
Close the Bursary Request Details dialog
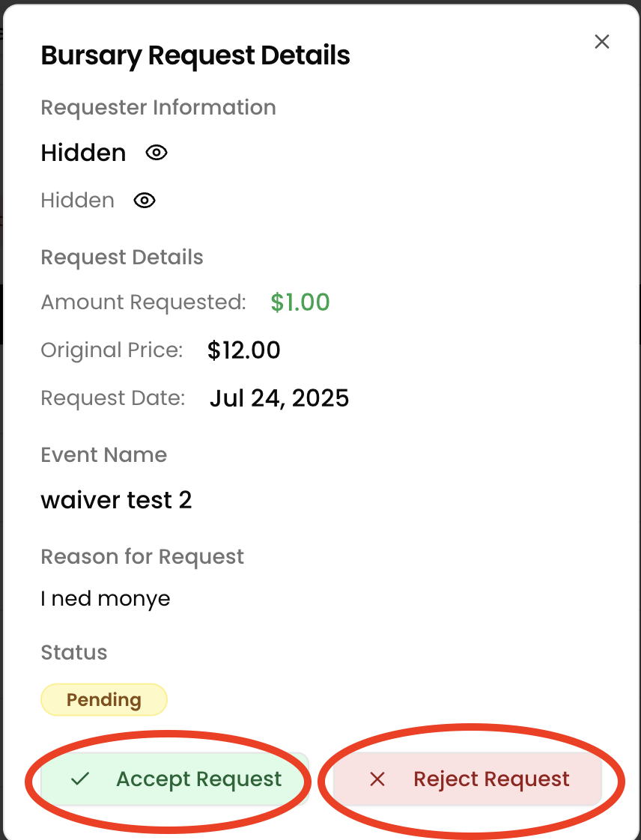[602, 42]
